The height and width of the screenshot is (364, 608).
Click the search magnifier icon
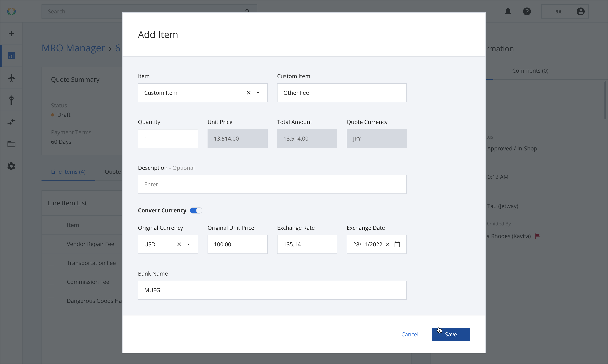[x=247, y=11]
